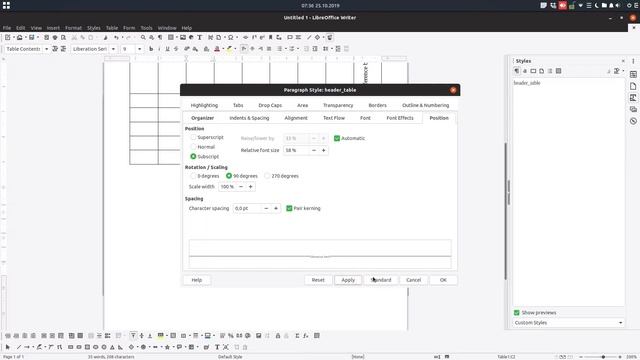Click the Align Top table toolbar icon
Viewport: 640px width, 360px height.
[133, 336]
